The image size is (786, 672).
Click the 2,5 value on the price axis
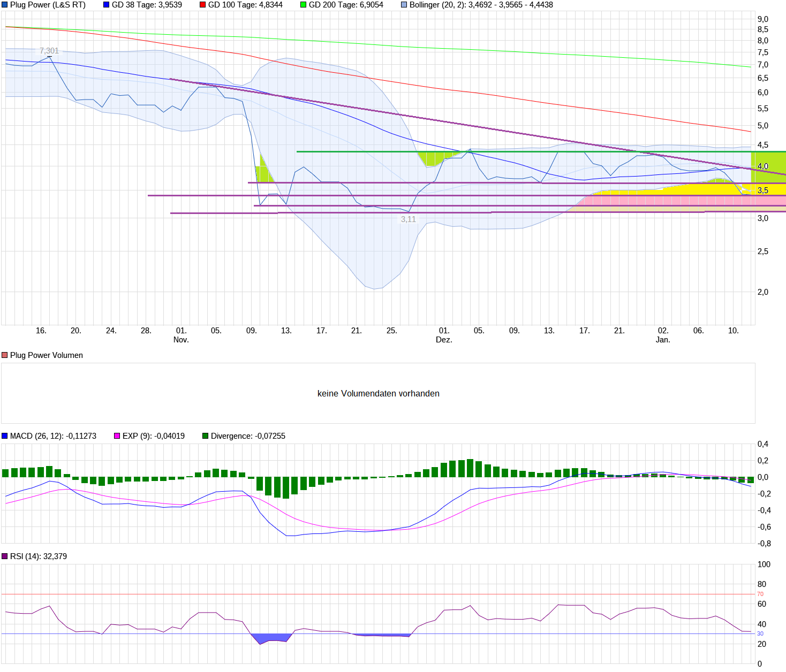coord(763,251)
